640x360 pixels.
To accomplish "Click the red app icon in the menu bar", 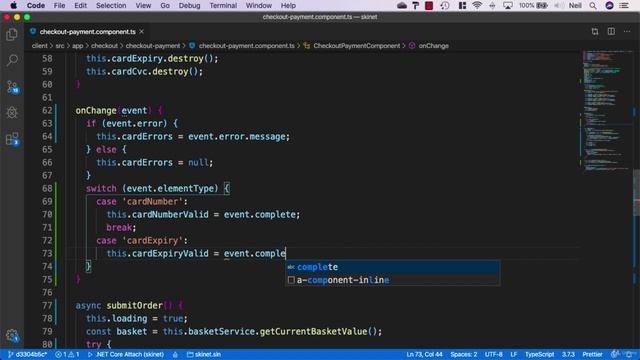I will (x=429, y=5).
